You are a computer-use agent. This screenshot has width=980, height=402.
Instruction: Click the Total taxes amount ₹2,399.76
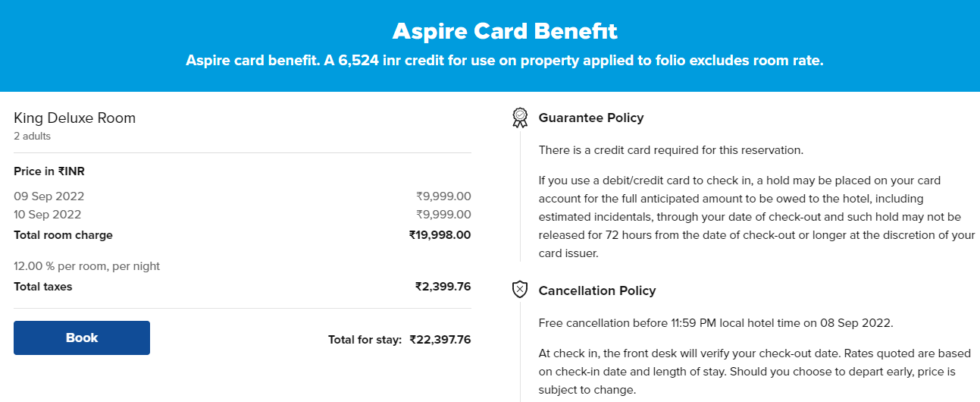point(443,287)
